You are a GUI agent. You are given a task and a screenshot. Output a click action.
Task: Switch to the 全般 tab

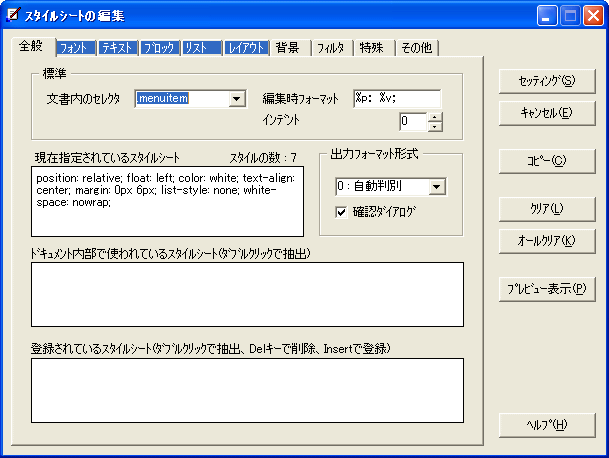33,47
